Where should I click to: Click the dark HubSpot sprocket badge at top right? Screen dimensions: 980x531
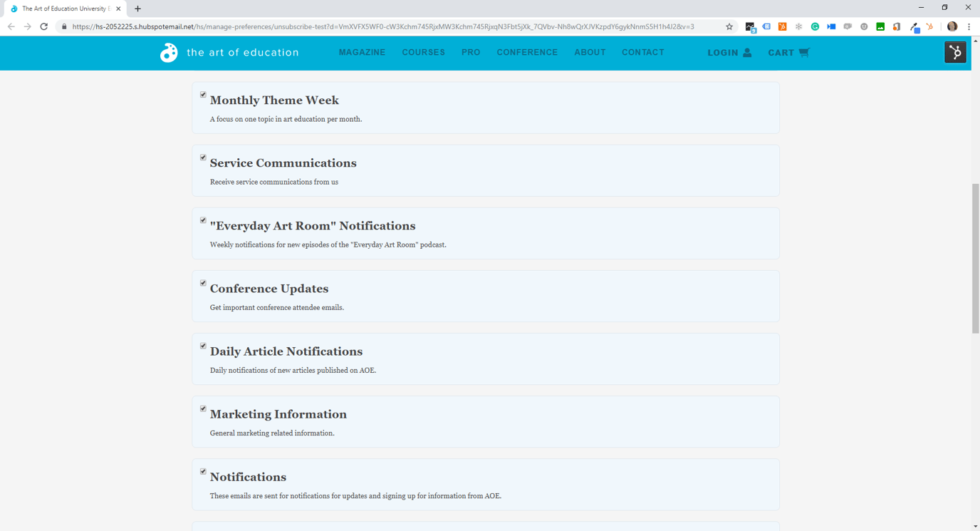(x=955, y=52)
